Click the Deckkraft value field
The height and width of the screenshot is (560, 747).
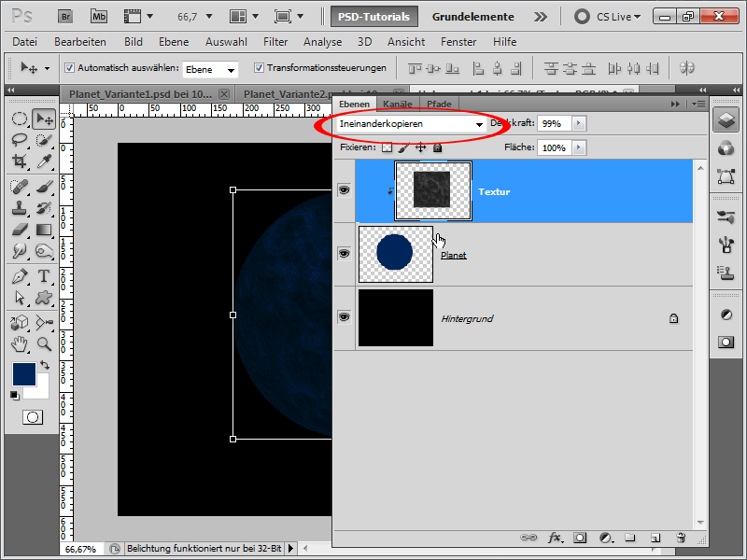click(x=554, y=123)
